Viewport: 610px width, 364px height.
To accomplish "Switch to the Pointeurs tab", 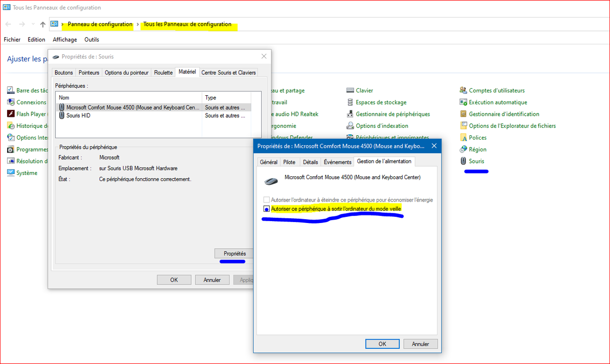I will click(89, 73).
